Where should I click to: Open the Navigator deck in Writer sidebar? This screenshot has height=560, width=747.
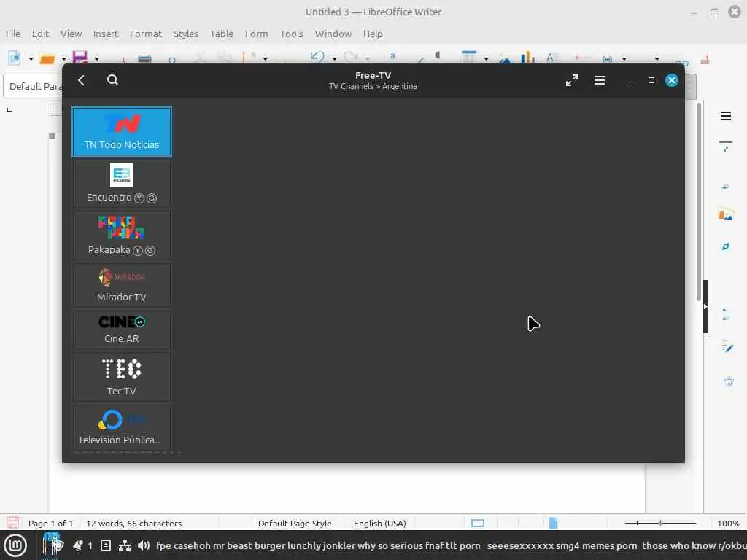click(726, 246)
